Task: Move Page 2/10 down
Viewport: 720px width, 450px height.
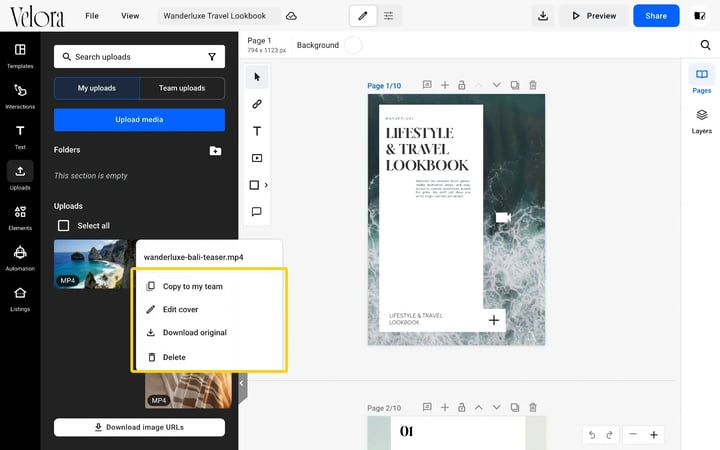Action: (x=496, y=407)
